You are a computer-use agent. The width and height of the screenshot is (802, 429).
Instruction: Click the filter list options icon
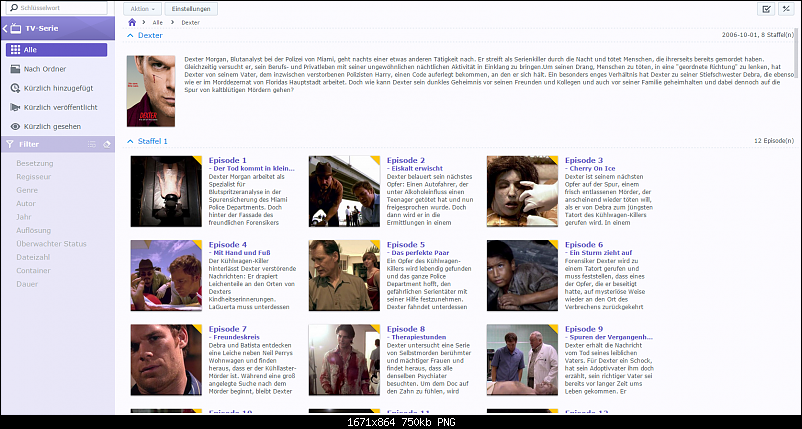92,144
